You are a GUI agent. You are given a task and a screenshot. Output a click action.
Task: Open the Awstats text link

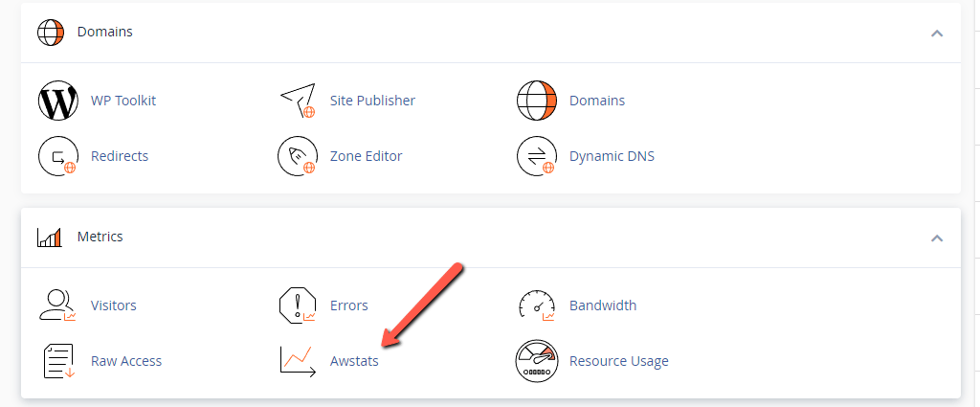354,361
